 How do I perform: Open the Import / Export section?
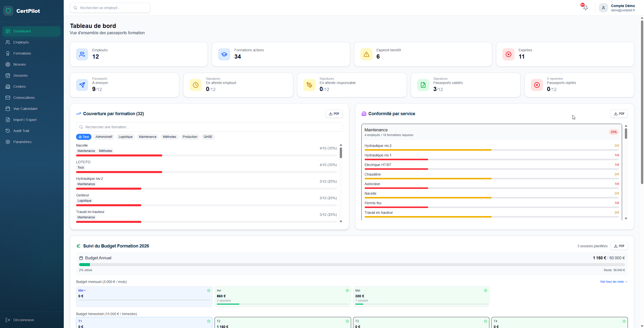24,119
